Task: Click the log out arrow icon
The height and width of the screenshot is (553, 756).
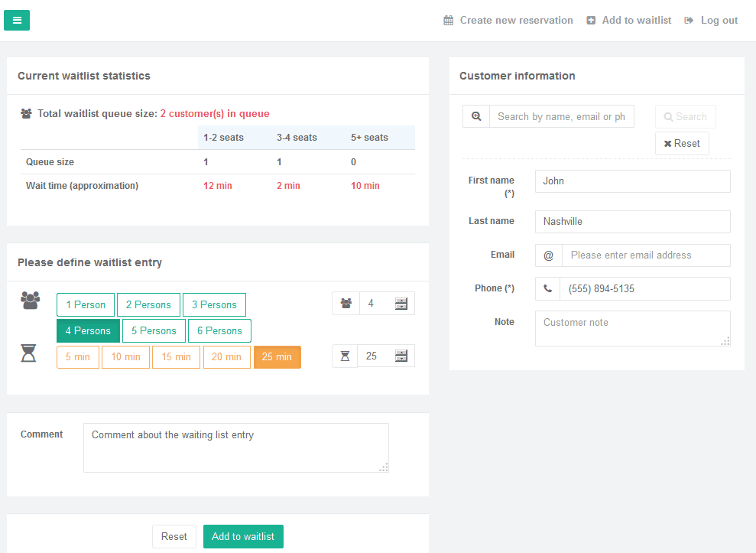Action: coord(689,20)
